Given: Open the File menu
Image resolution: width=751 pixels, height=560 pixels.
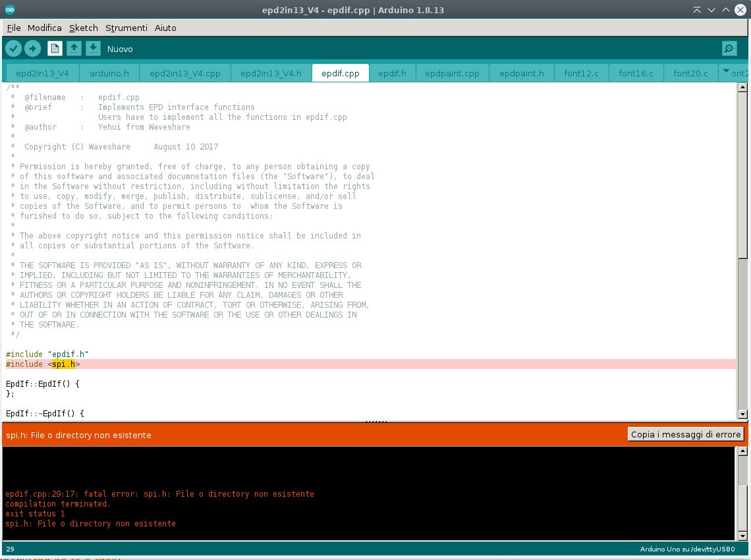Looking at the screenshot, I should click(14, 28).
